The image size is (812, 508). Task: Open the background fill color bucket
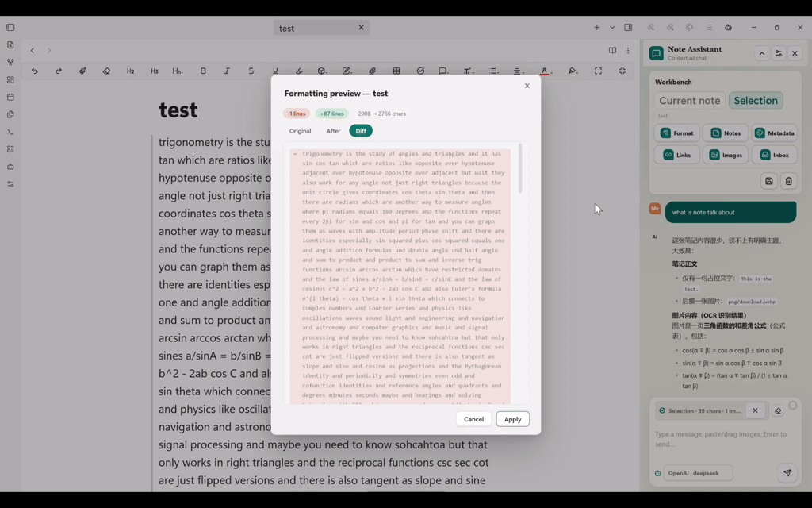tap(573, 71)
